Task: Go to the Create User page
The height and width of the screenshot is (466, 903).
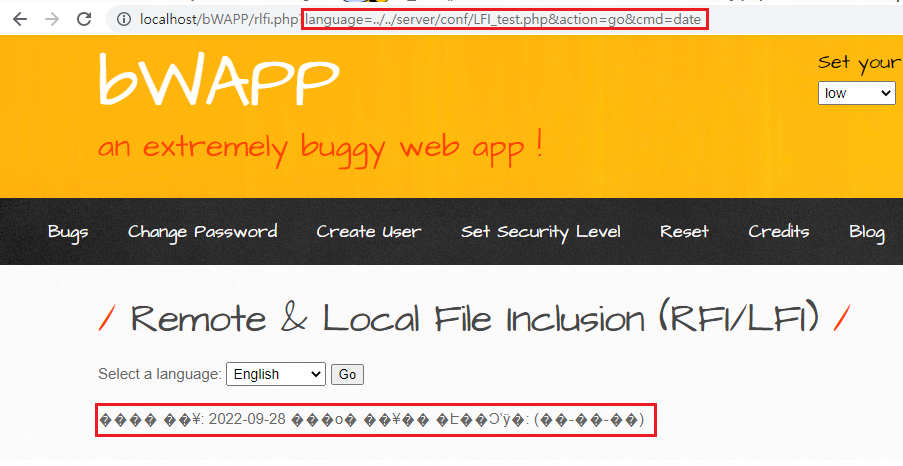Action: 369,232
